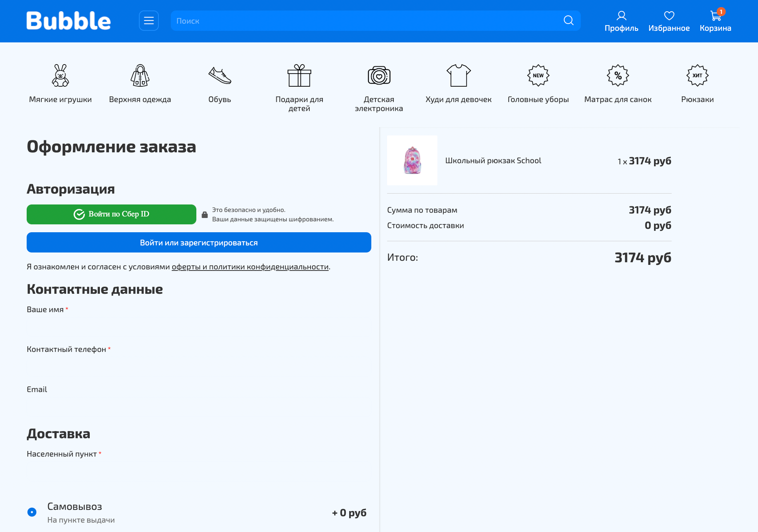758x532 pixels.
Task: Click the Матрас для санок percent icon
Action: coord(618,75)
